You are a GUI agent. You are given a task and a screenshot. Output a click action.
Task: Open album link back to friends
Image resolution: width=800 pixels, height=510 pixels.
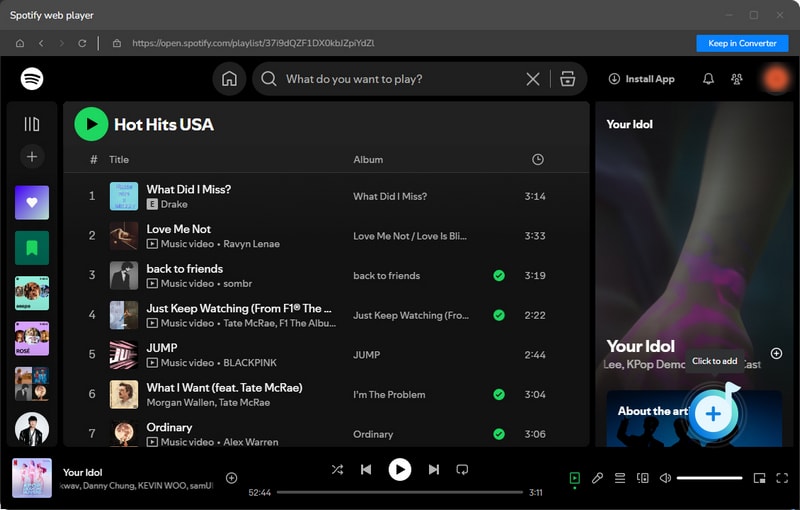click(386, 275)
